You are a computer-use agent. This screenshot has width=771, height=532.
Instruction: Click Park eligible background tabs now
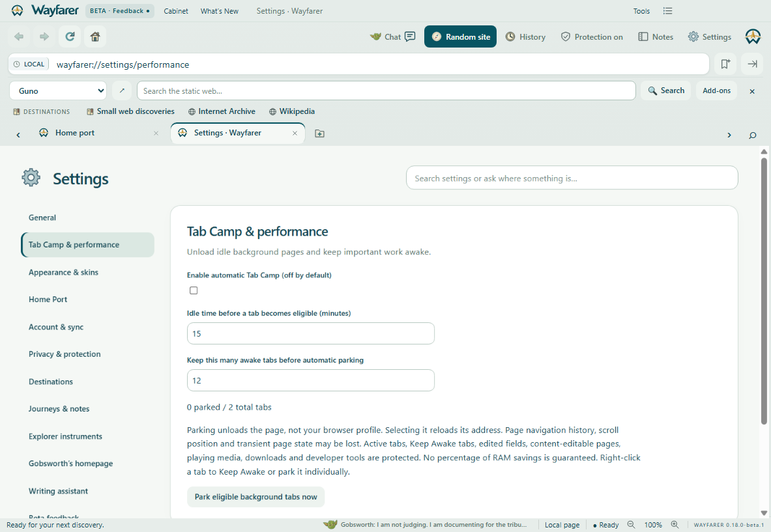tap(255, 497)
